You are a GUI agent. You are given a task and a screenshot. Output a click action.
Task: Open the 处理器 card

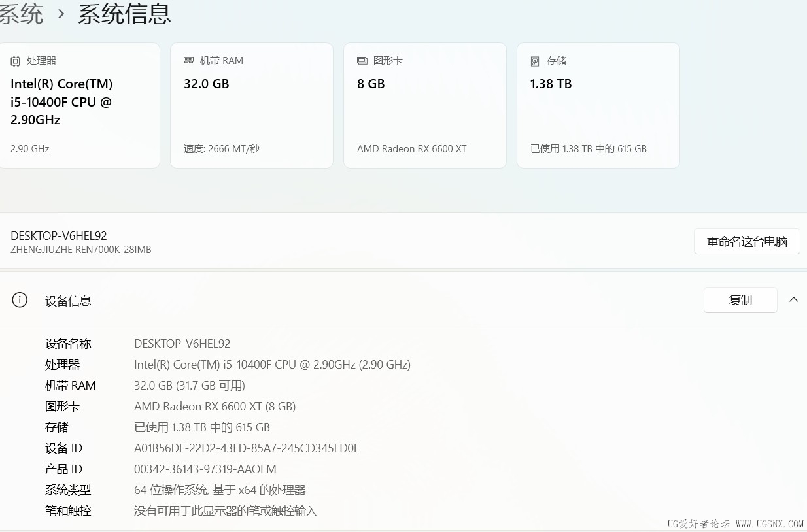(x=79, y=105)
